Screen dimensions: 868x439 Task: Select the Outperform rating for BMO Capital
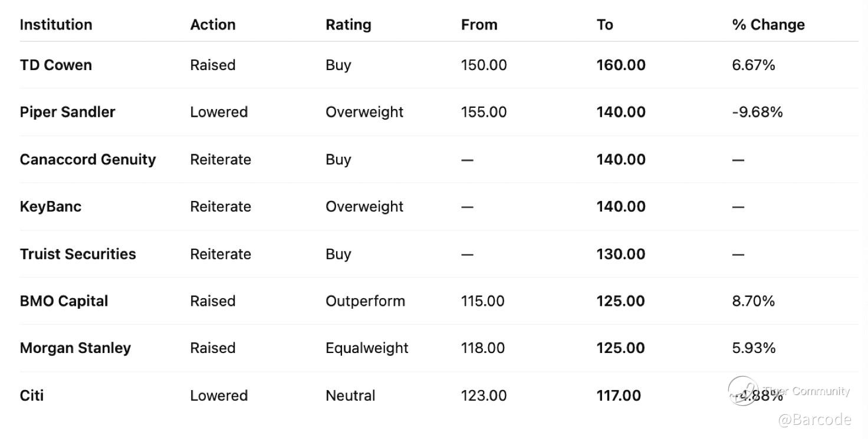pyautogui.click(x=365, y=301)
